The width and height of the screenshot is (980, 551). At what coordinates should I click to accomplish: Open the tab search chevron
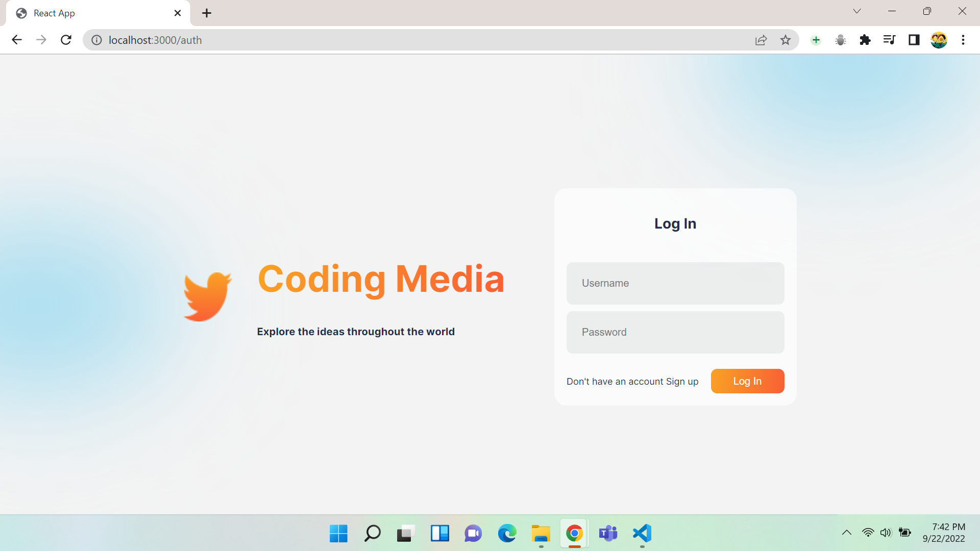coord(857,11)
